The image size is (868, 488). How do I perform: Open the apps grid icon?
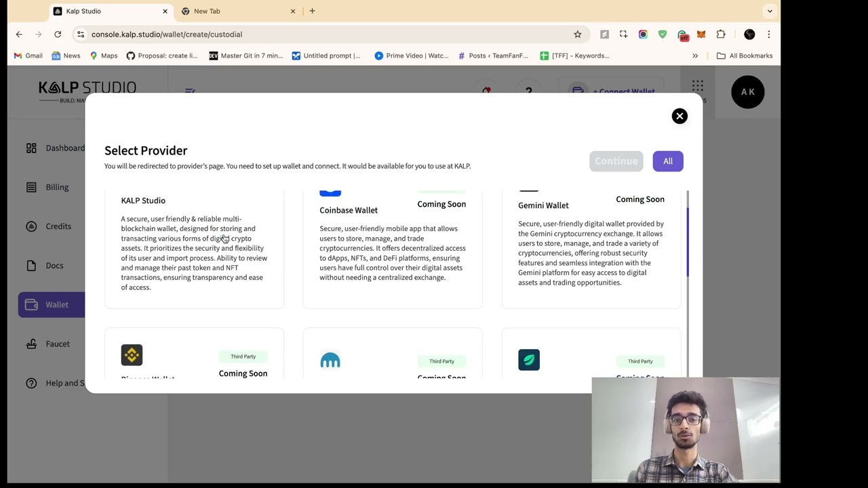pos(698,86)
